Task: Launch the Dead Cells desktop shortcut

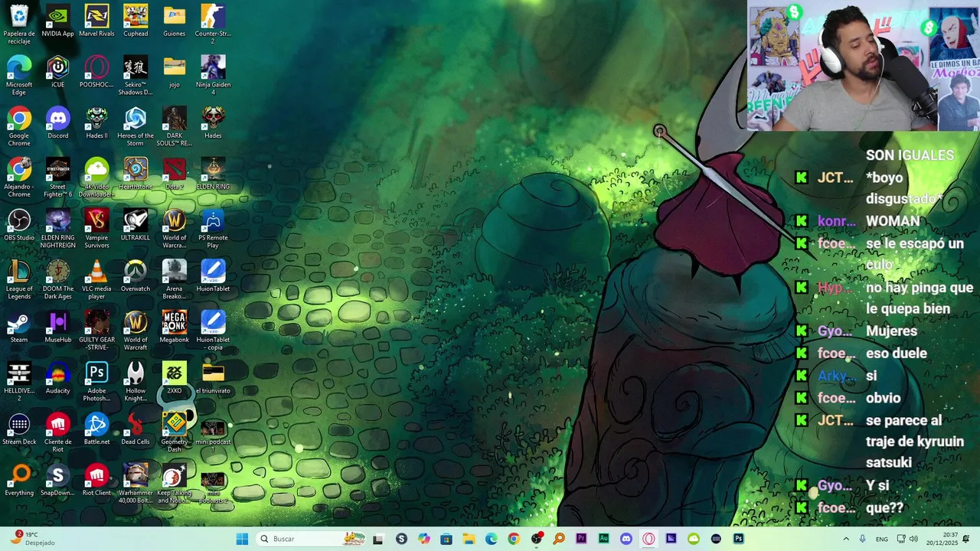Action: [136, 429]
